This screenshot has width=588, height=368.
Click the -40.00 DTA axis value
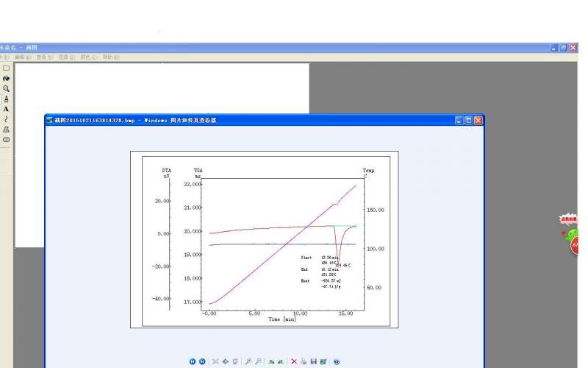(161, 299)
